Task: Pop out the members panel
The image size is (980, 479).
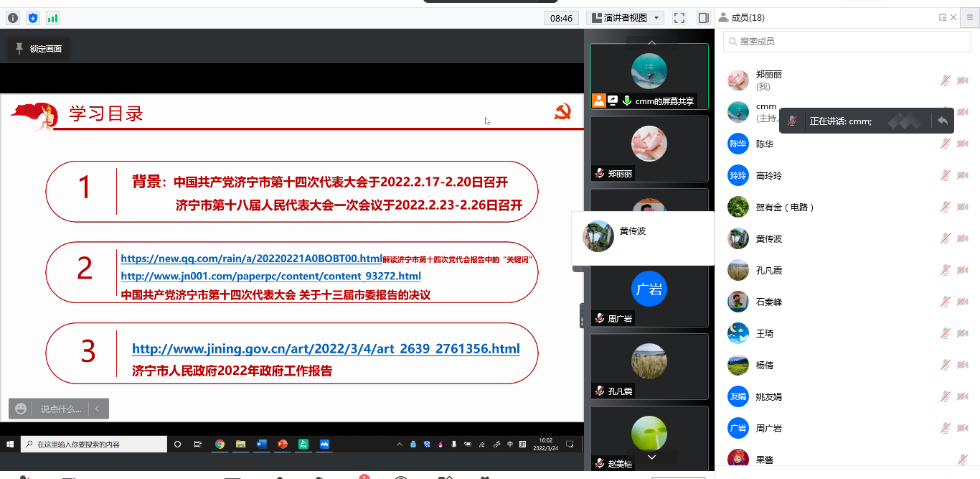Action: [x=943, y=18]
